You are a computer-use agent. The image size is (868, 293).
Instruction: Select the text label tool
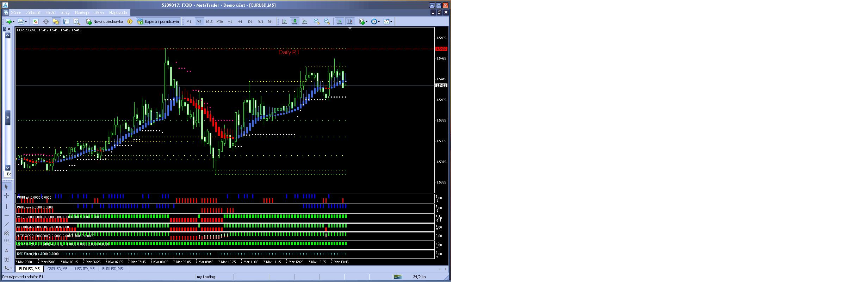(6, 260)
